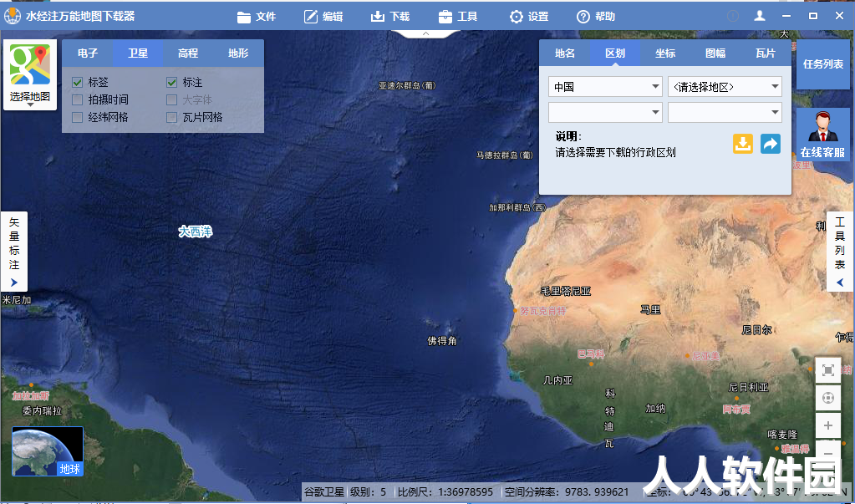Switch to the 电子 map tab
Screen dimensions: 855x504
tap(88, 53)
